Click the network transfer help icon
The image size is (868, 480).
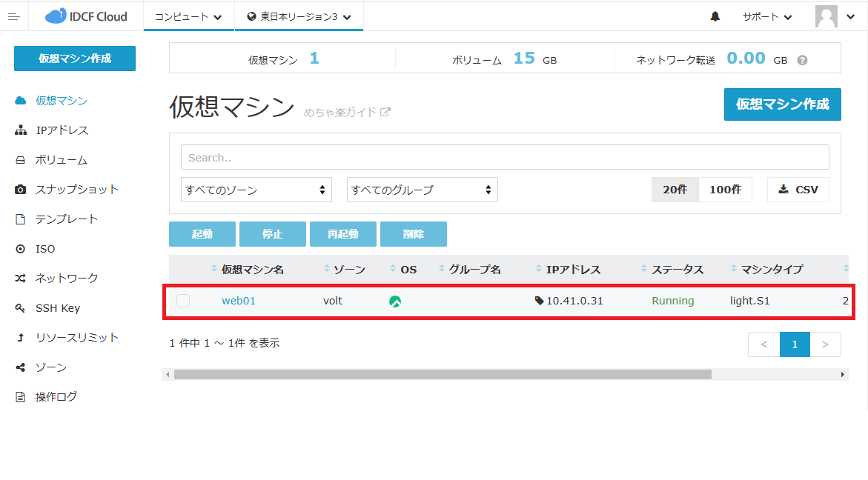pos(802,60)
